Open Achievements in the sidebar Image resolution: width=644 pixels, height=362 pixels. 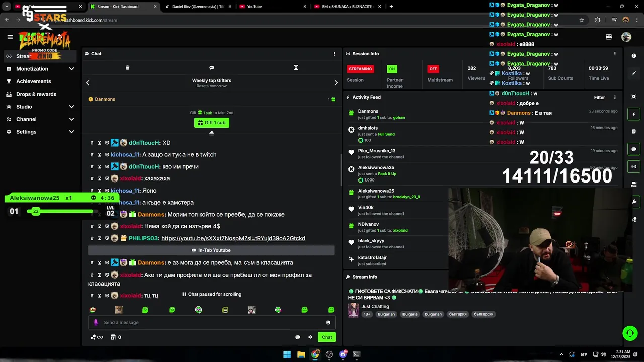[33, 81]
